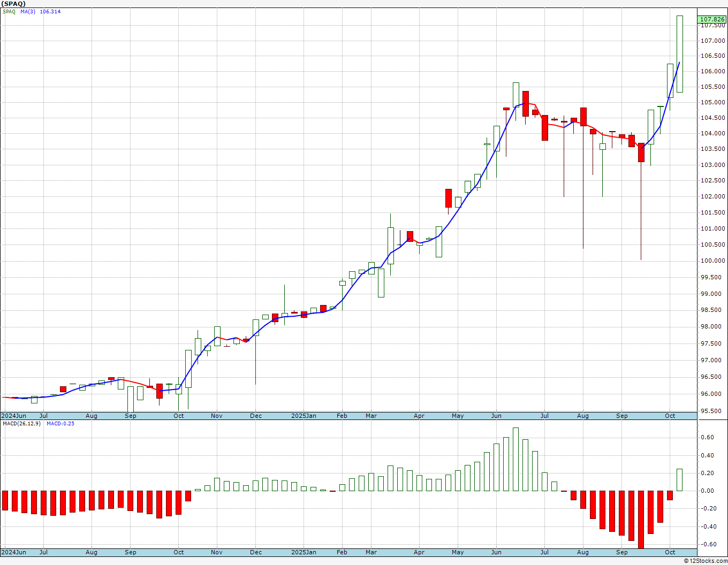The height and width of the screenshot is (565, 728).
Task: Click the 100.000 price axis label
Action: point(713,261)
